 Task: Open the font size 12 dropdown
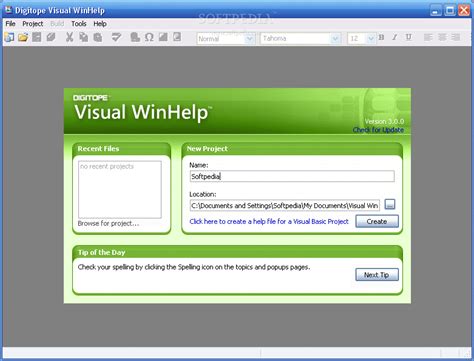click(x=371, y=39)
